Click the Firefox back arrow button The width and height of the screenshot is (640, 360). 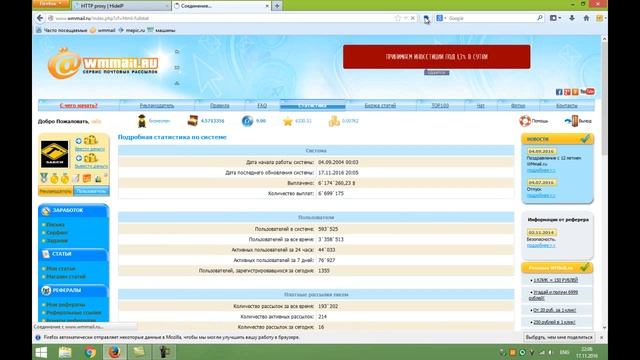pyautogui.click(x=40, y=18)
